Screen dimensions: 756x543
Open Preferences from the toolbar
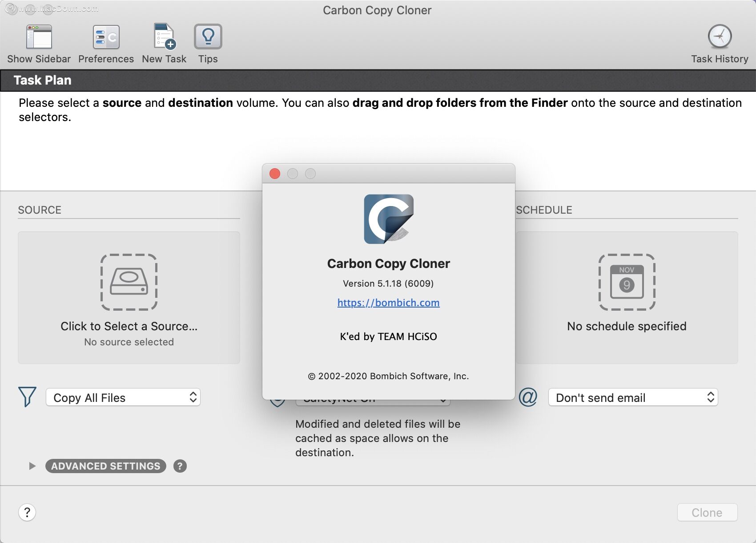pyautogui.click(x=106, y=37)
